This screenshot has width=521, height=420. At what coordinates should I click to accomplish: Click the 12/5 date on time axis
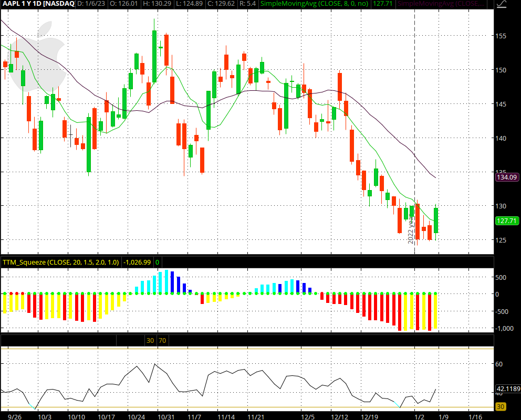point(308,417)
